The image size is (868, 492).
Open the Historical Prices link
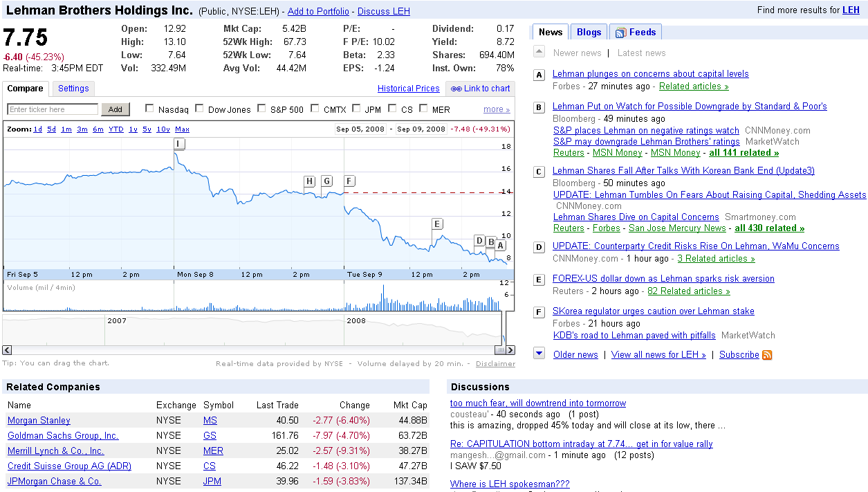[409, 89]
